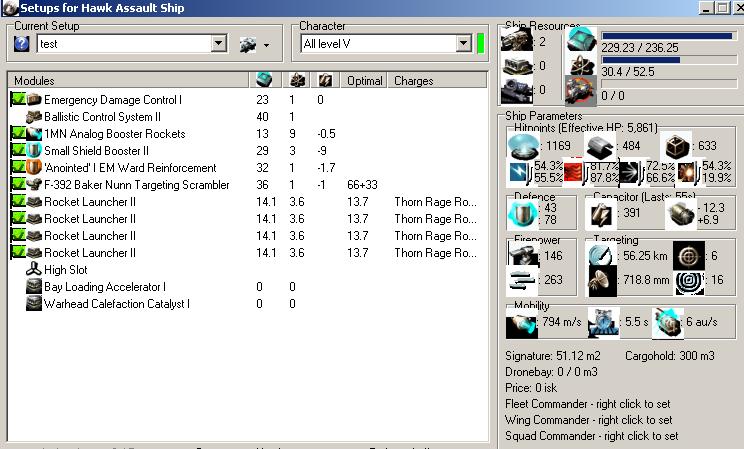Click the scan resolution icon 718.8 mm

point(602,281)
